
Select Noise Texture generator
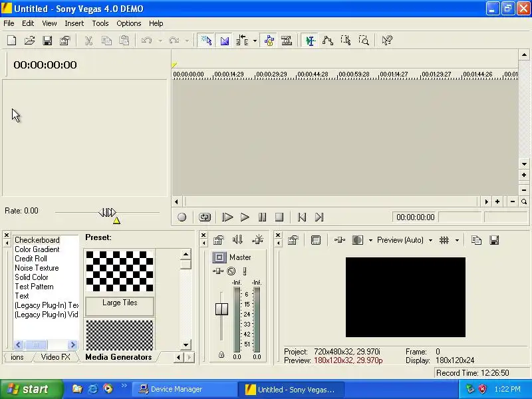pyautogui.click(x=37, y=268)
